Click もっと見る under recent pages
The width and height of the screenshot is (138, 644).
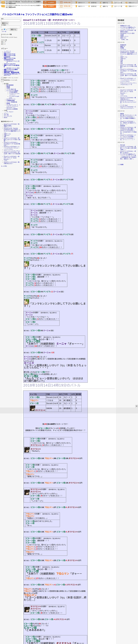(x=4, y=166)
